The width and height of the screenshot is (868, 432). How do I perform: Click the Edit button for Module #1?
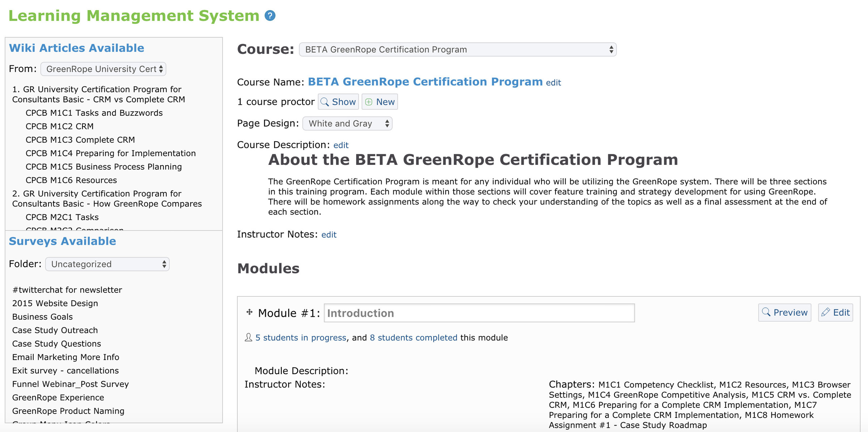835,313
